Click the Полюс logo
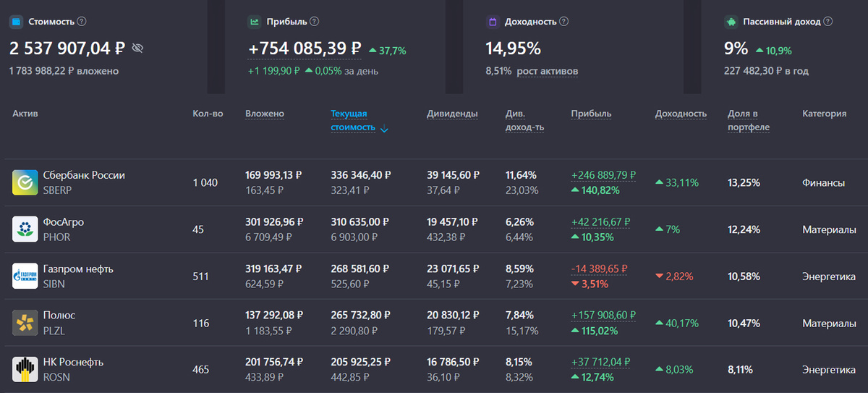Viewport: 868px width, 393px height. coord(25,322)
